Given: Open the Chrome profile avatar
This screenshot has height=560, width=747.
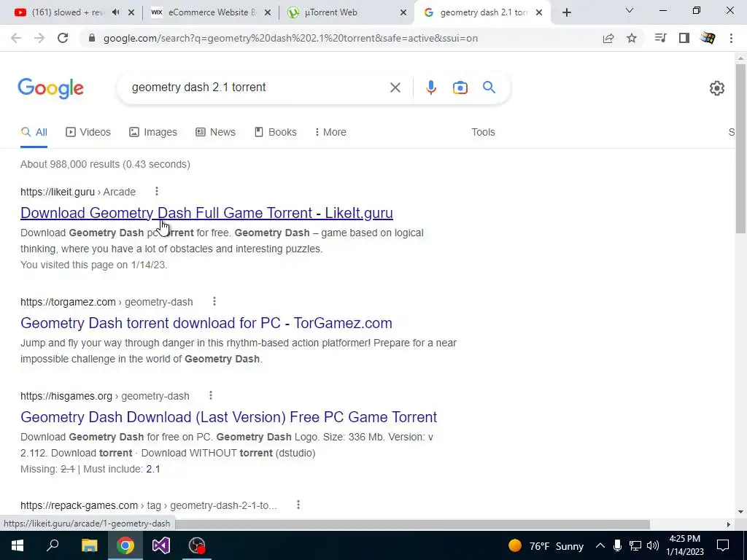Looking at the screenshot, I should [x=708, y=38].
